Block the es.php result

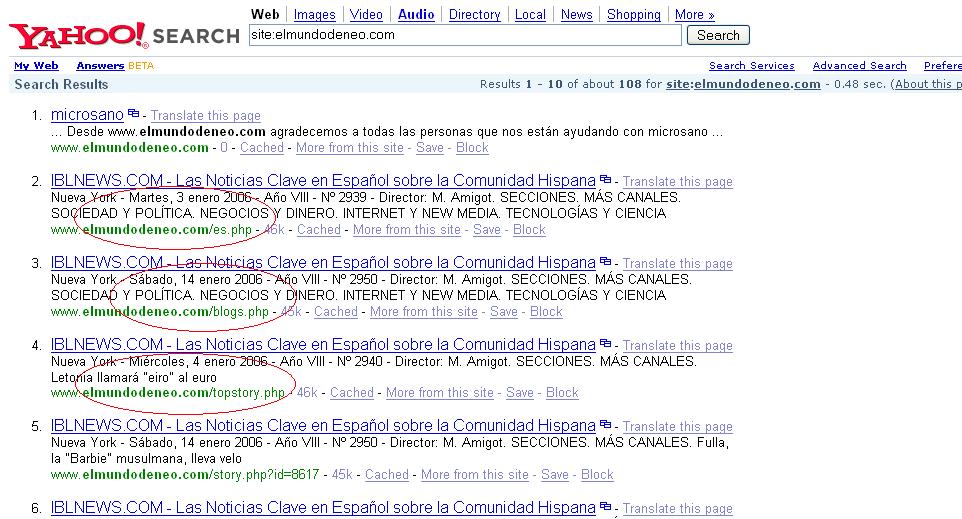pos(529,229)
